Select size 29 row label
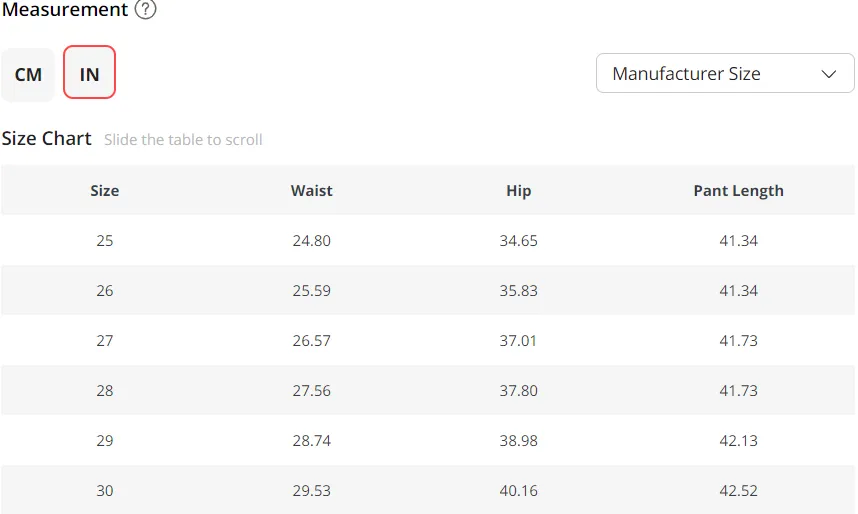The image size is (858, 514). click(x=105, y=441)
